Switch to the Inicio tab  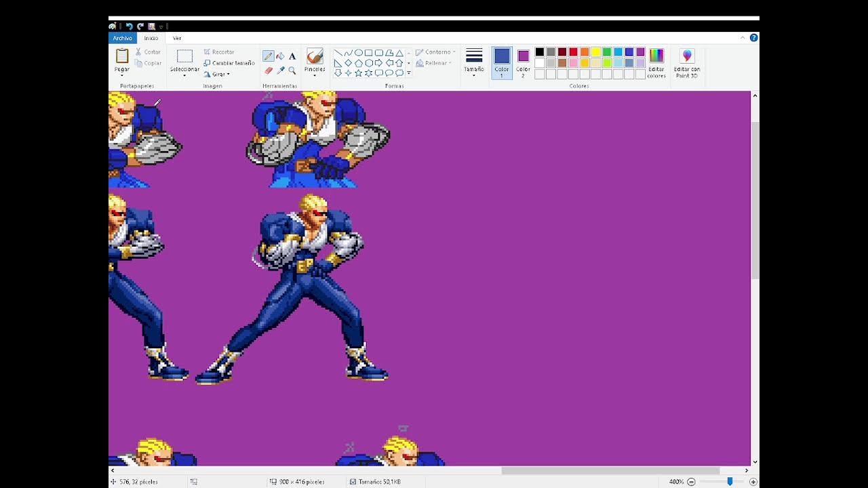click(x=151, y=38)
